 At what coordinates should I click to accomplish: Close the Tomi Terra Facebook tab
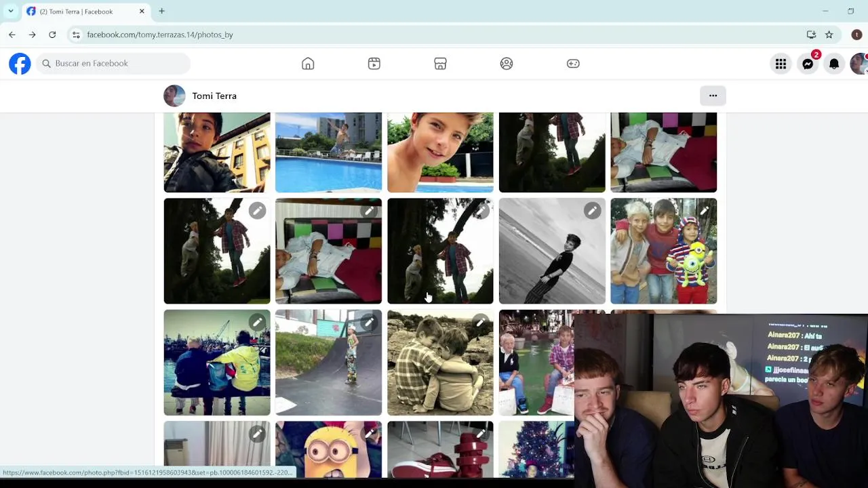point(142,12)
